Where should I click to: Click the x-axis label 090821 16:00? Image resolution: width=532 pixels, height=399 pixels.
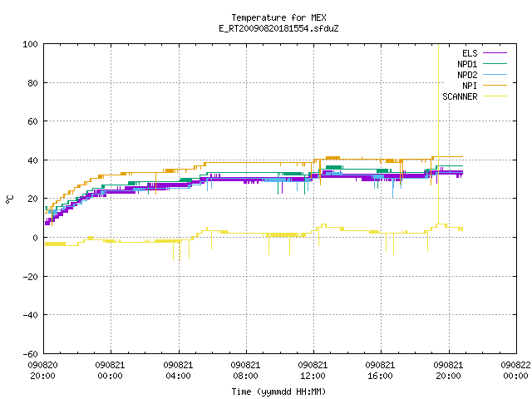pyautogui.click(x=380, y=370)
